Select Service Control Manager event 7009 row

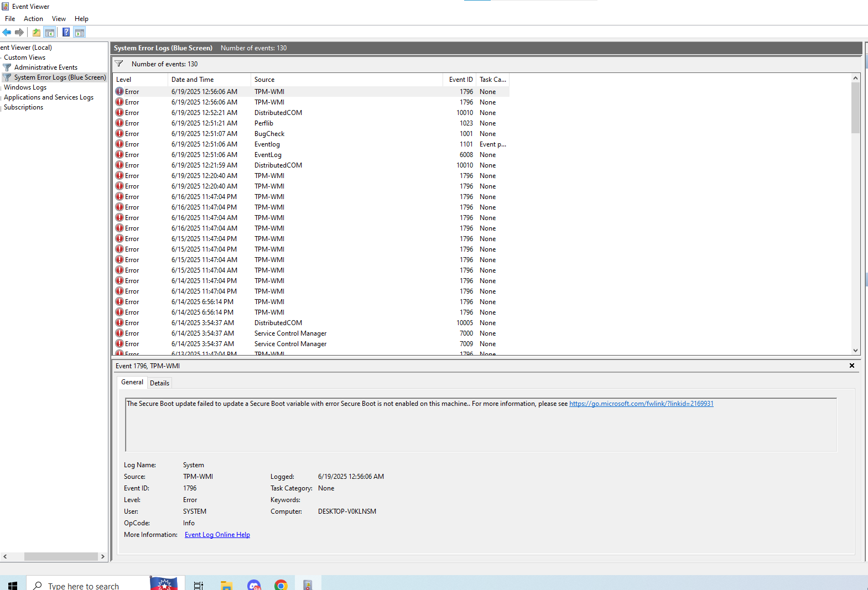point(311,343)
